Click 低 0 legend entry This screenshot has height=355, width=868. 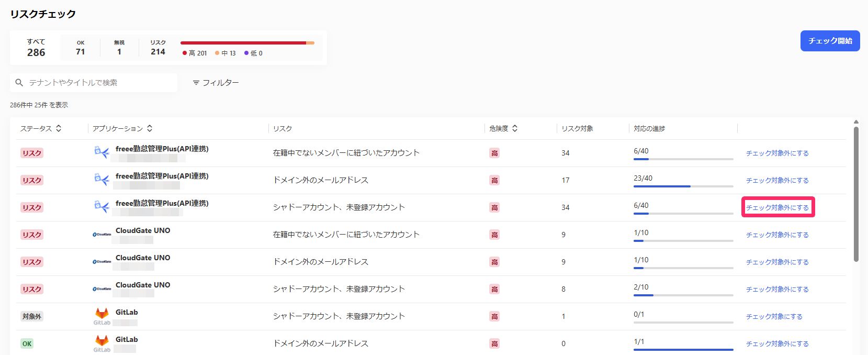pyautogui.click(x=253, y=53)
